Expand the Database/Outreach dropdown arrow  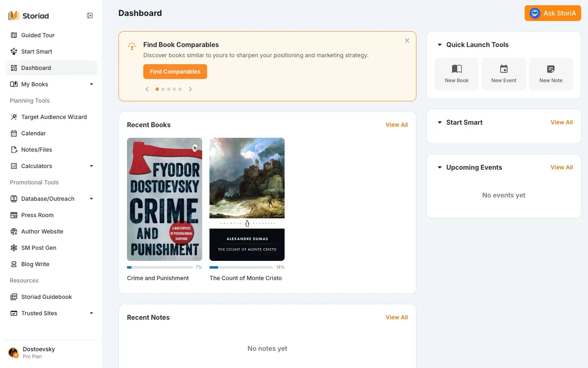pyautogui.click(x=91, y=199)
